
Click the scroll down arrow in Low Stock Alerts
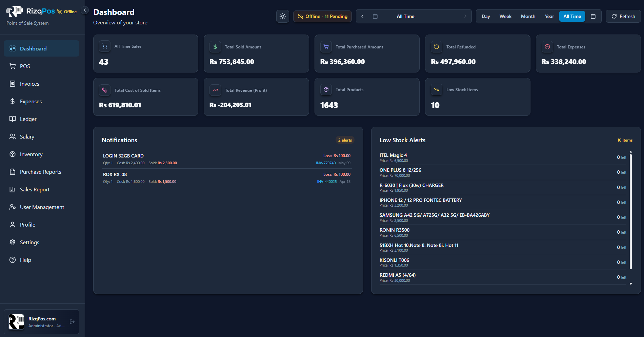tap(631, 284)
